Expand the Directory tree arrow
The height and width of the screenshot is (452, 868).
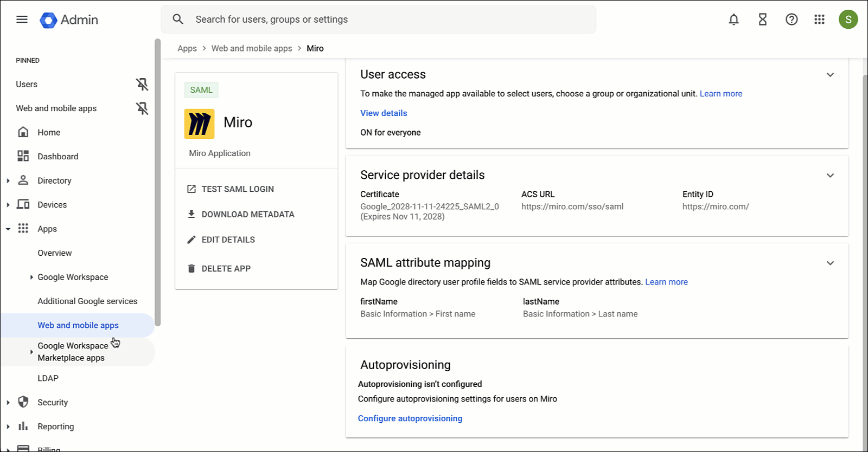[x=8, y=181]
